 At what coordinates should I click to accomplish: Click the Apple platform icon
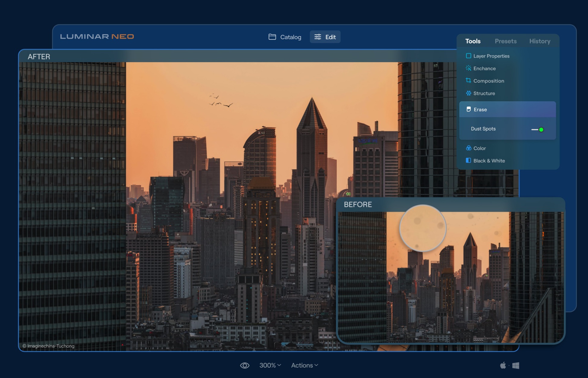(503, 365)
